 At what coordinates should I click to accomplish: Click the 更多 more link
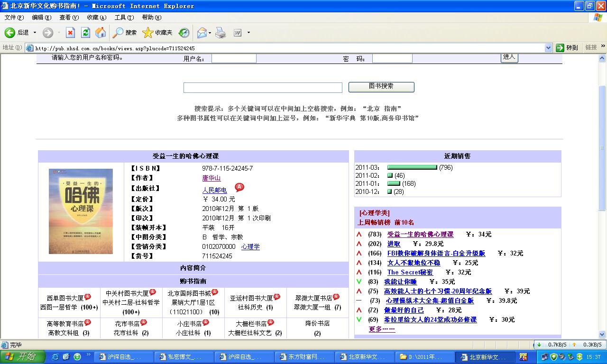382,329
